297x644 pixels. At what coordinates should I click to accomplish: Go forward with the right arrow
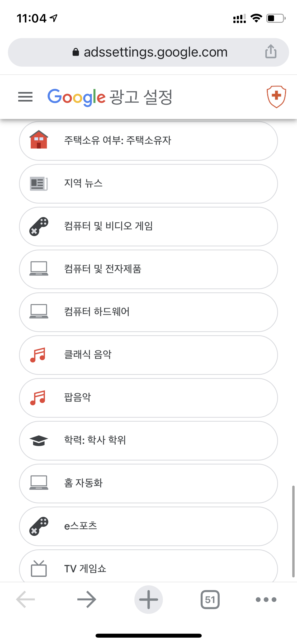click(x=87, y=599)
